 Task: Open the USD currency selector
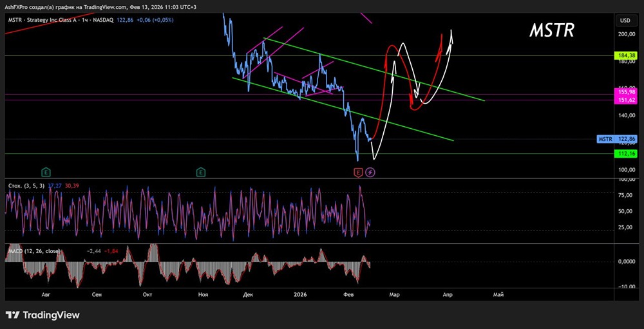[625, 20]
